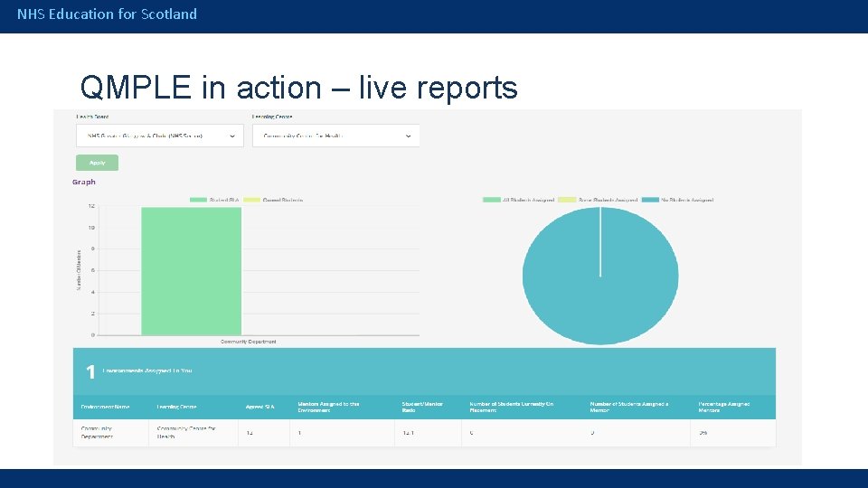This screenshot has height=488, width=868.
Task: Click the Environment Name column header
Action: point(105,407)
